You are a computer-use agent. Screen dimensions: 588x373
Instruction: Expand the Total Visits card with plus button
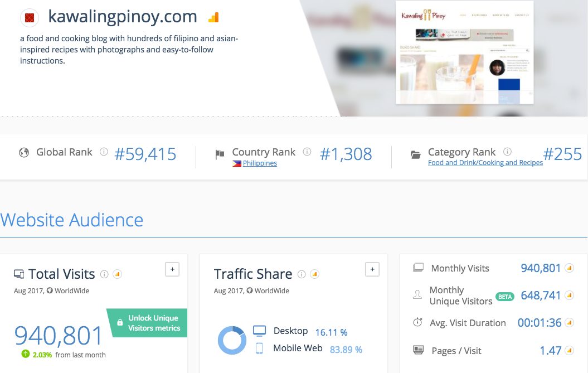(x=172, y=269)
